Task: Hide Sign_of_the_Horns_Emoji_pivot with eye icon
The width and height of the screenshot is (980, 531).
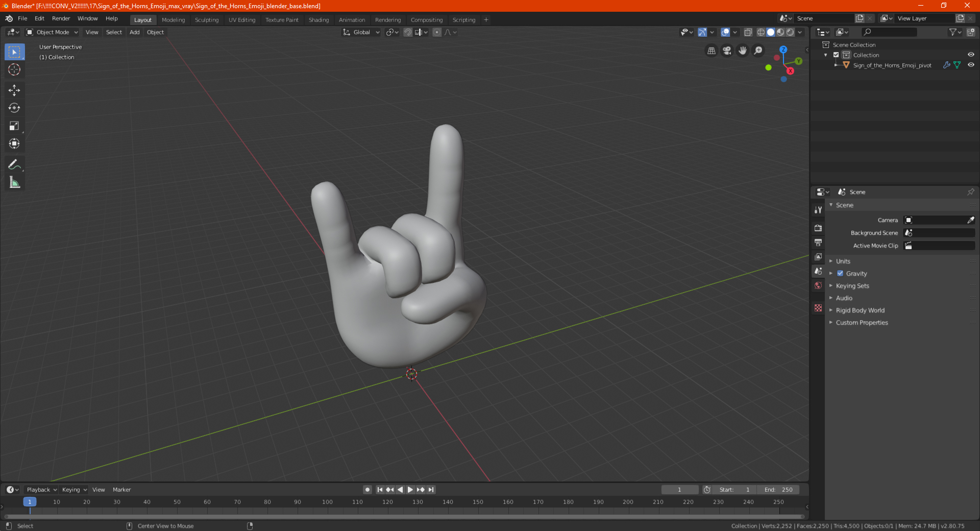Action: [x=971, y=65]
